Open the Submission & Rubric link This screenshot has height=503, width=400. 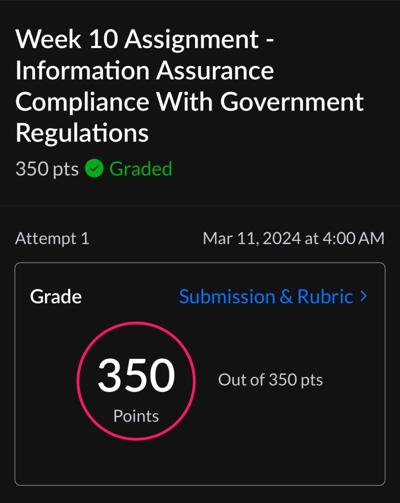[x=273, y=296]
